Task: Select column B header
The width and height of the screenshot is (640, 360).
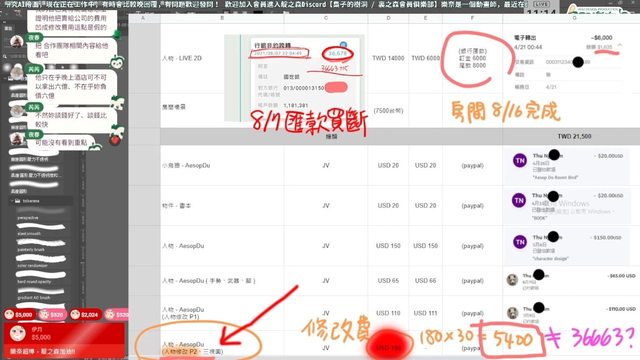Action: pyautogui.click(x=222, y=18)
